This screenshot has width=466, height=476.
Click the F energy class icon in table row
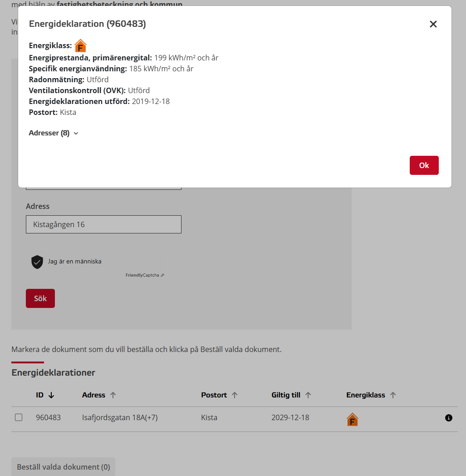352,419
